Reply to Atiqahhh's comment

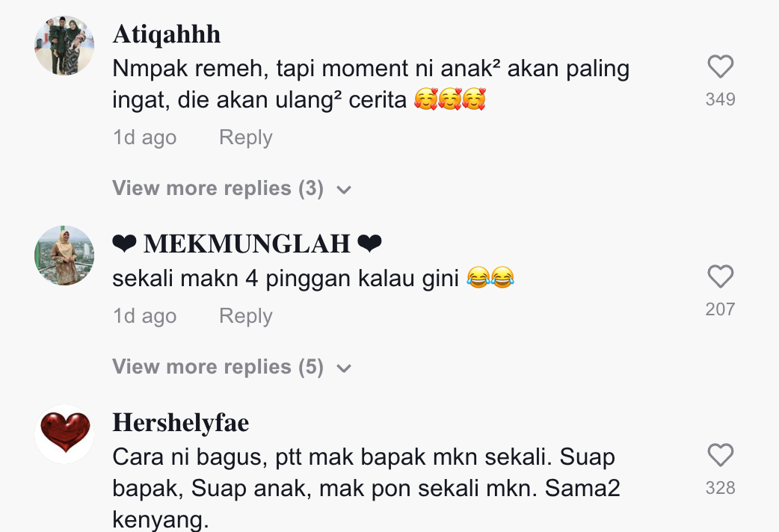[x=246, y=137]
